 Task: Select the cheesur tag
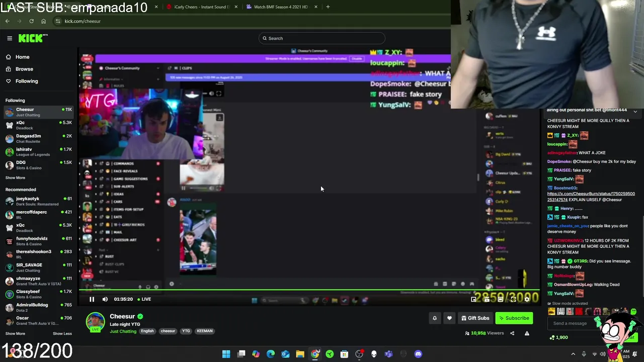click(168, 331)
